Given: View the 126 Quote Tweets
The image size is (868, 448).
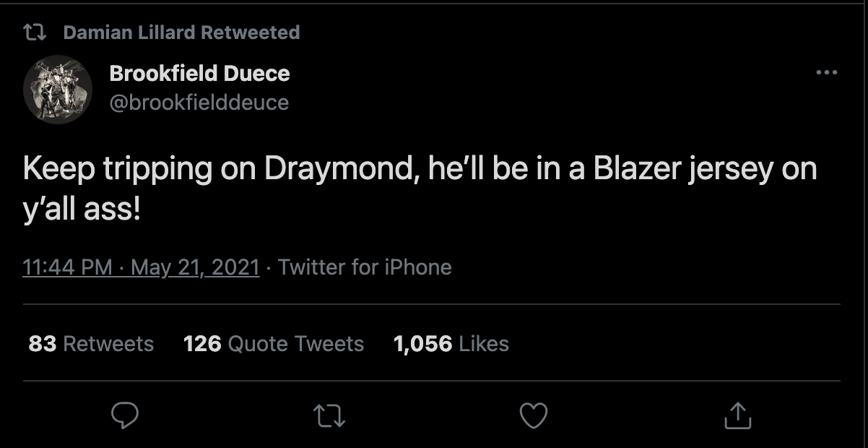Looking at the screenshot, I should click(x=274, y=343).
